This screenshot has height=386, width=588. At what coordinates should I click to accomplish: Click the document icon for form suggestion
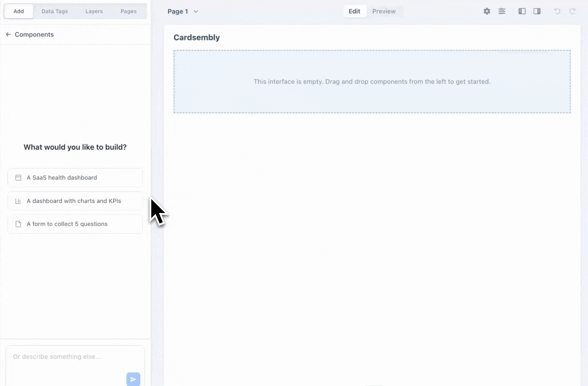[x=18, y=224]
